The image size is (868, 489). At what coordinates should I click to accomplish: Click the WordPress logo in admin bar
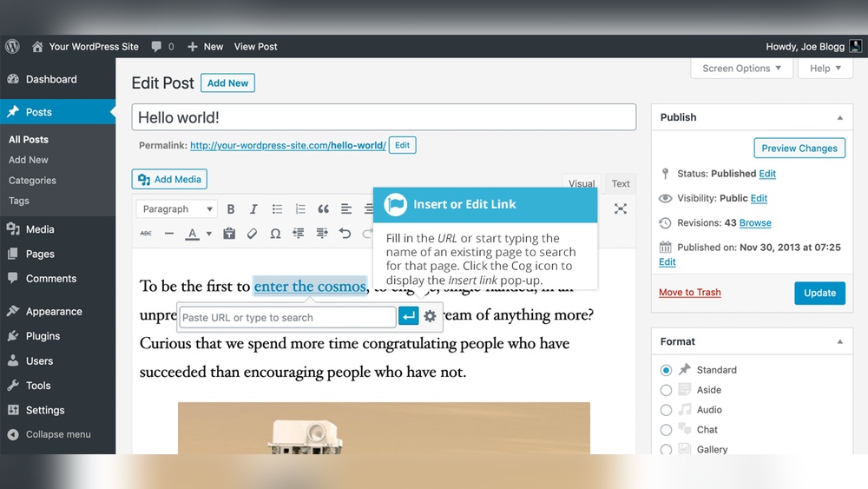pos(12,47)
